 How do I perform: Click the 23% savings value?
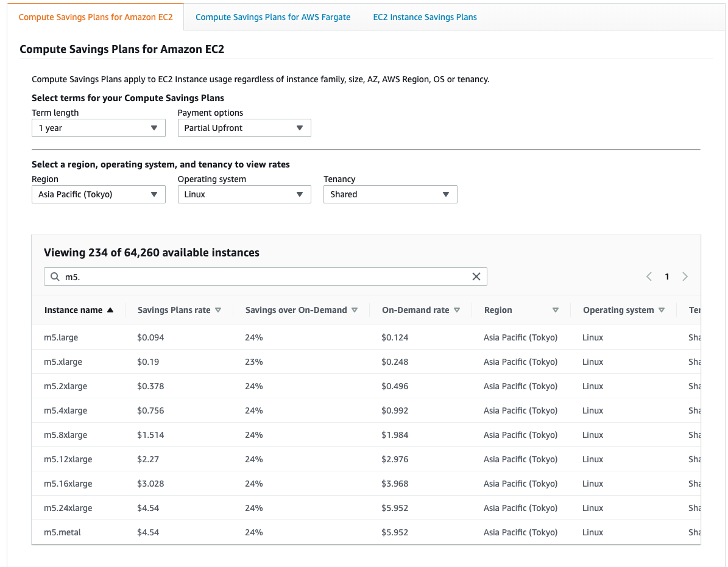click(254, 362)
